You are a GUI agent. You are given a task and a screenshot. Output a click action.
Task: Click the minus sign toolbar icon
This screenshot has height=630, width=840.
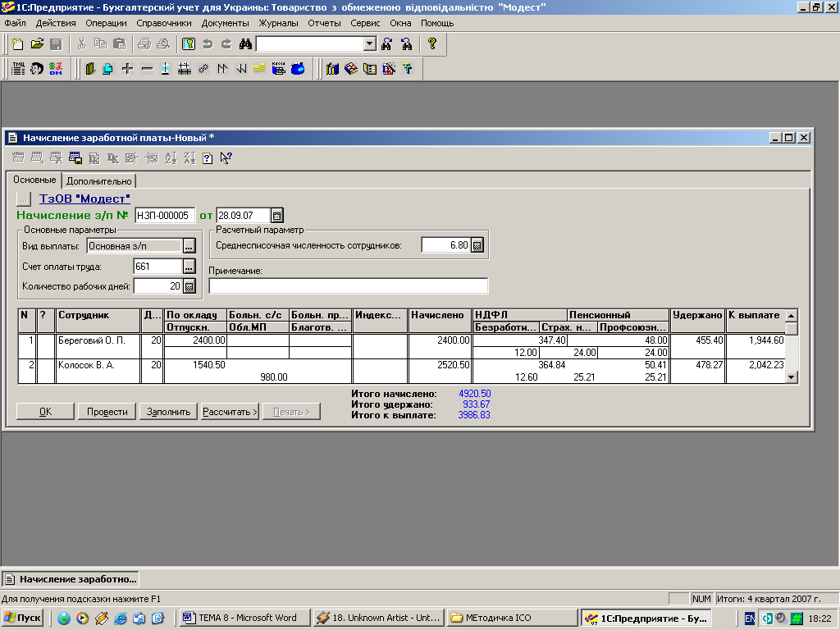tap(147, 69)
